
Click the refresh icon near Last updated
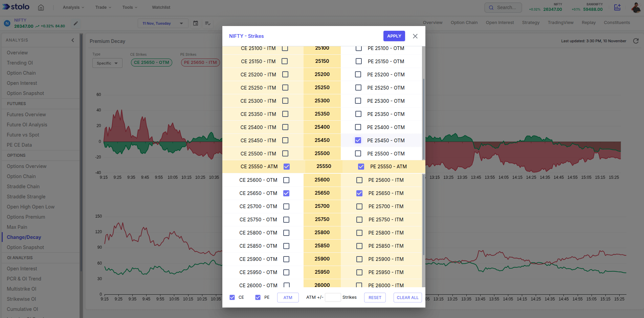636,41
